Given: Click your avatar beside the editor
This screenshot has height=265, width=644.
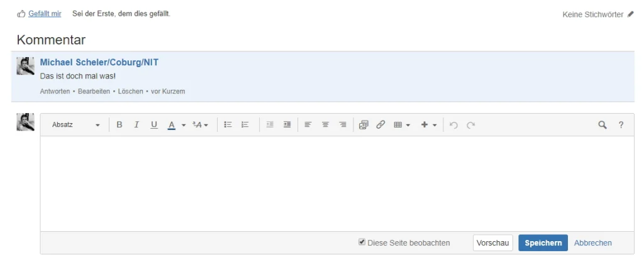Looking at the screenshot, I should pos(25,122).
